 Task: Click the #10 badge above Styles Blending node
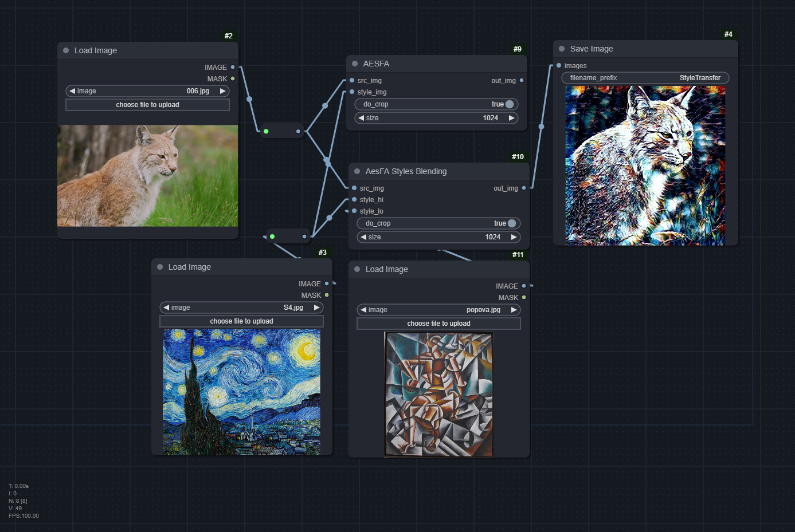tap(518, 157)
